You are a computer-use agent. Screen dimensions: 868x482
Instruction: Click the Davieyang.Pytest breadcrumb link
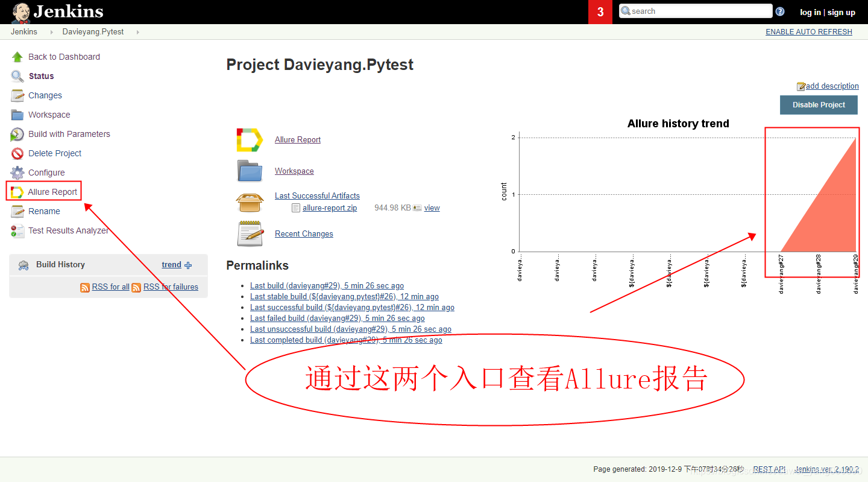[x=93, y=32]
